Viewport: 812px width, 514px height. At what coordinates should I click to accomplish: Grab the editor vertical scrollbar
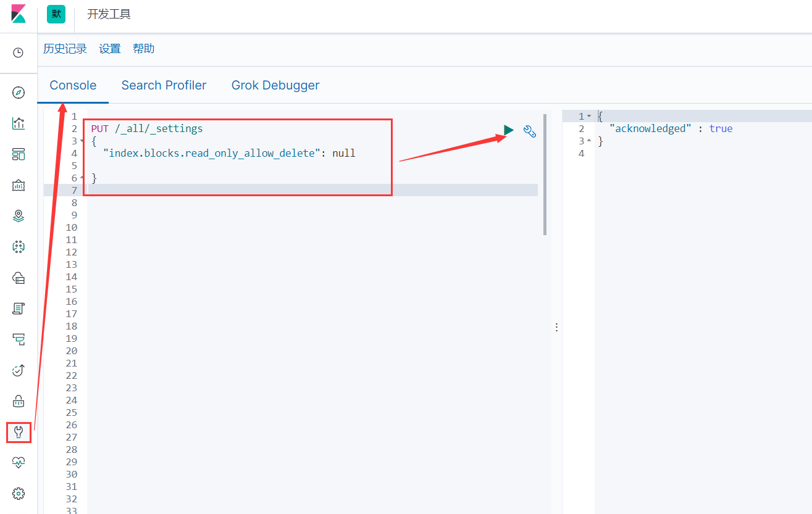(544, 173)
